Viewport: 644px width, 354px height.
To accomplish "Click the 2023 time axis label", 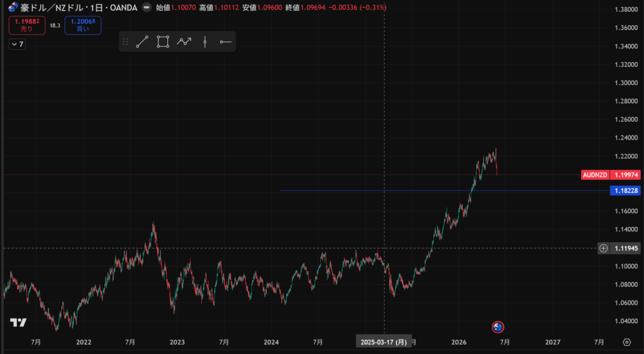I will [177, 342].
